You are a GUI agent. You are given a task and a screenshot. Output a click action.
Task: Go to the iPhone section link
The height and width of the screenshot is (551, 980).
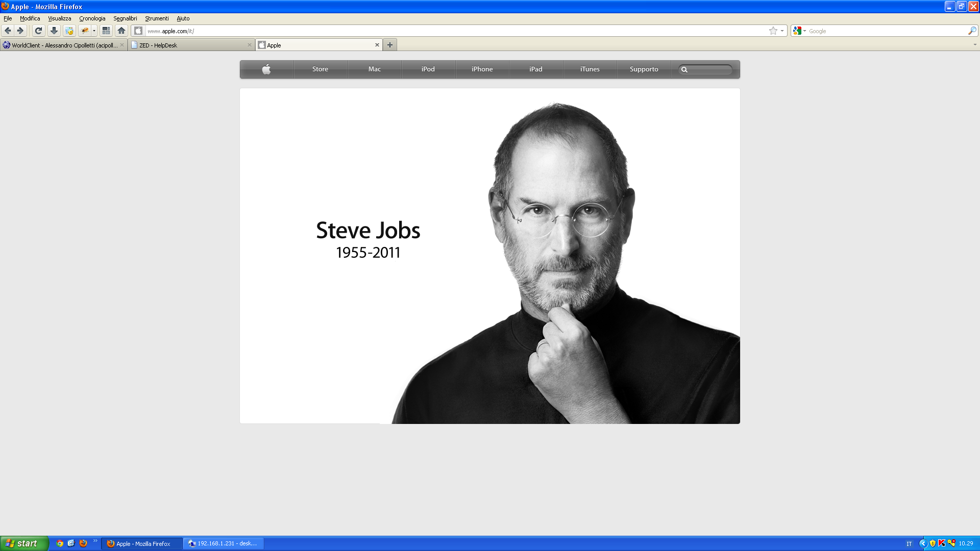tap(482, 69)
